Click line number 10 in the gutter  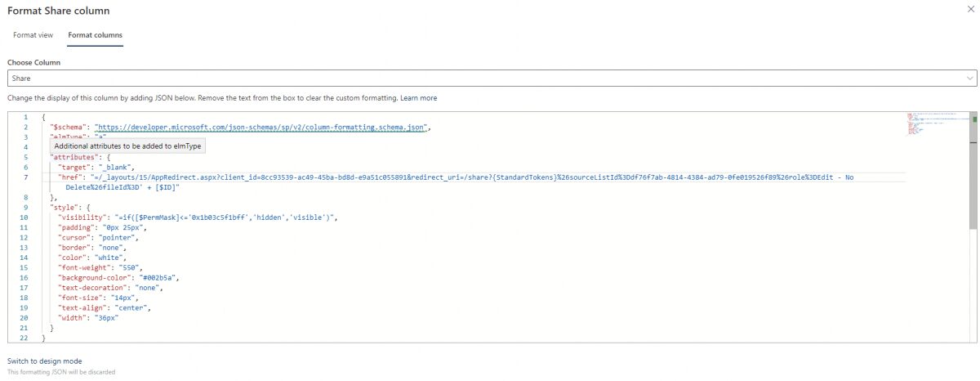click(24, 217)
